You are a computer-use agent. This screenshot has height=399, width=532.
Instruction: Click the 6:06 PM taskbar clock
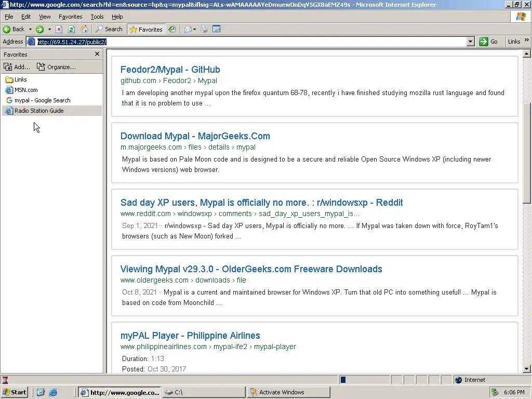click(514, 392)
